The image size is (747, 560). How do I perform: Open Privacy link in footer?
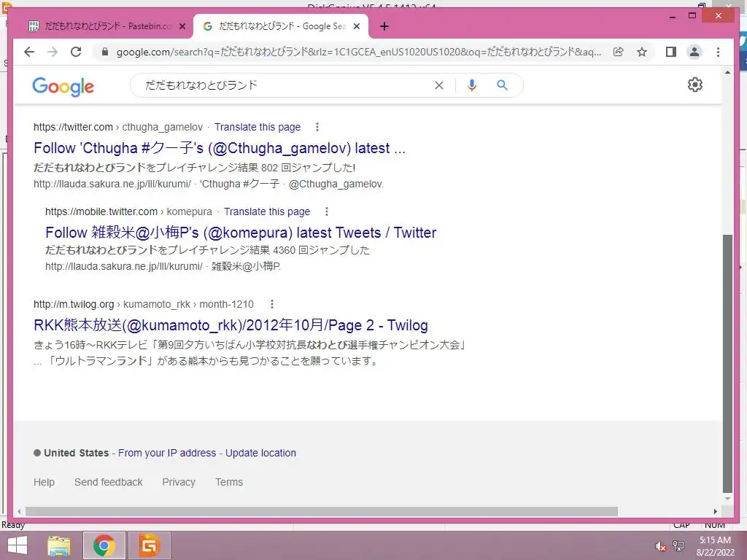click(x=179, y=482)
